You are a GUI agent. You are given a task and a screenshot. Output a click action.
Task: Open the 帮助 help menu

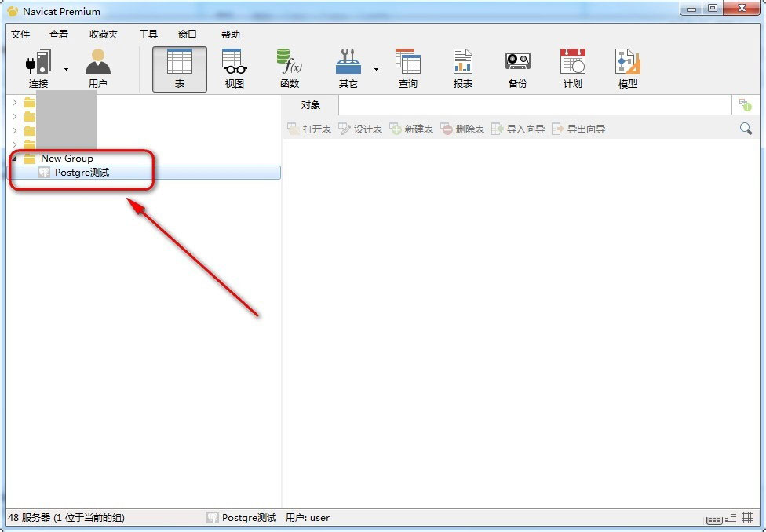pos(231,35)
